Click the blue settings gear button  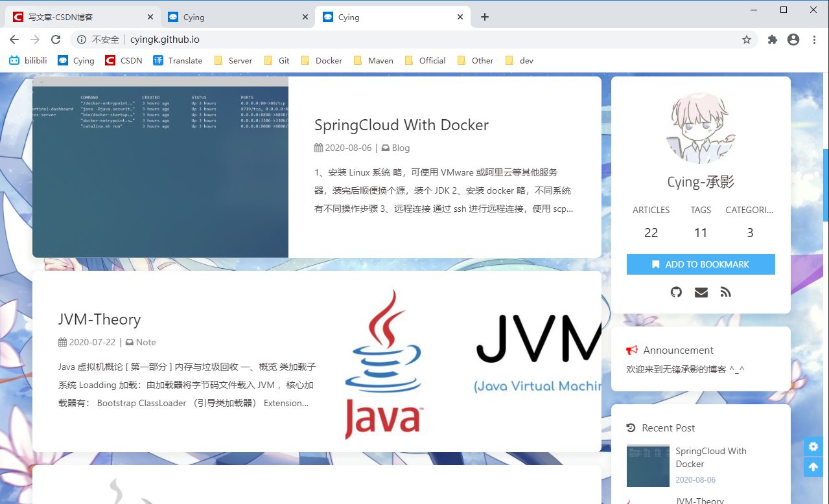click(813, 446)
